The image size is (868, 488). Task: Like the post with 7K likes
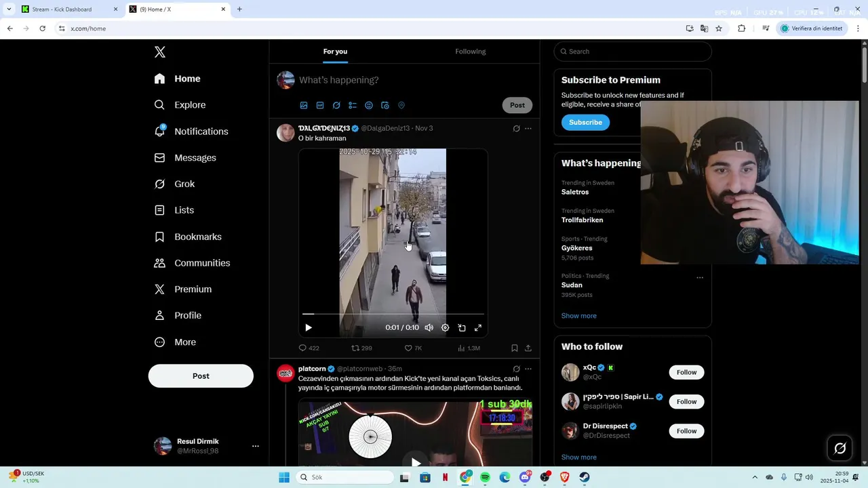pyautogui.click(x=413, y=348)
